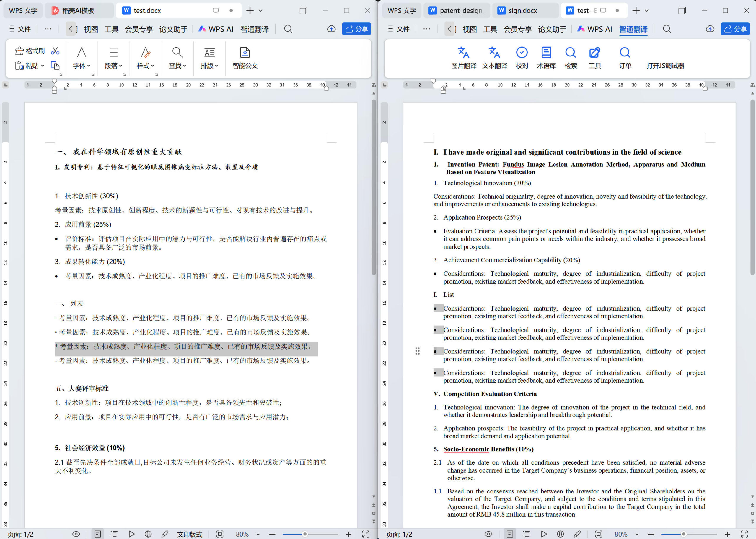Click zoom in plus in right status bar
Image resolution: width=756 pixels, height=539 pixels.
[x=727, y=534]
